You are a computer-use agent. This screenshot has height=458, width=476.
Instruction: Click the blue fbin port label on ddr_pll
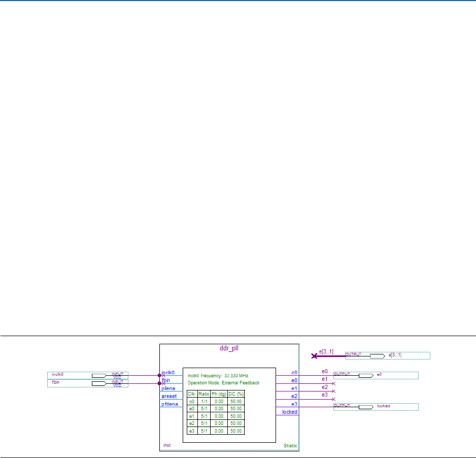tap(166, 380)
